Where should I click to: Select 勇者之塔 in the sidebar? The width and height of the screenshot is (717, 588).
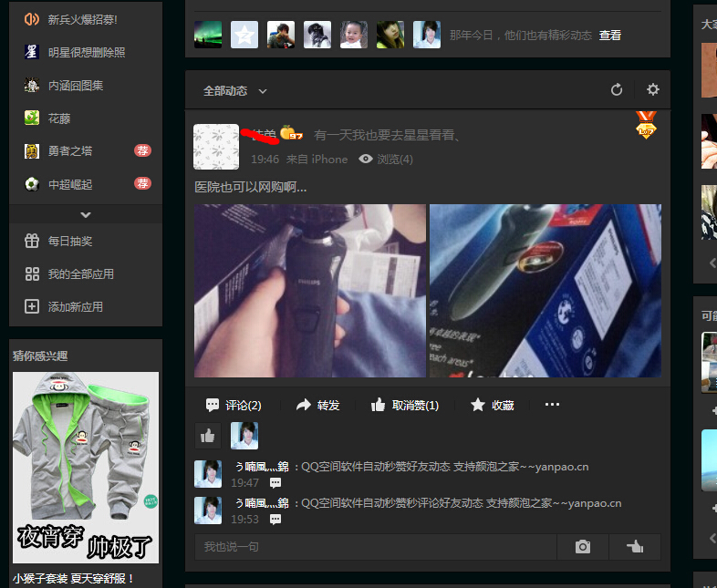[x=71, y=151]
